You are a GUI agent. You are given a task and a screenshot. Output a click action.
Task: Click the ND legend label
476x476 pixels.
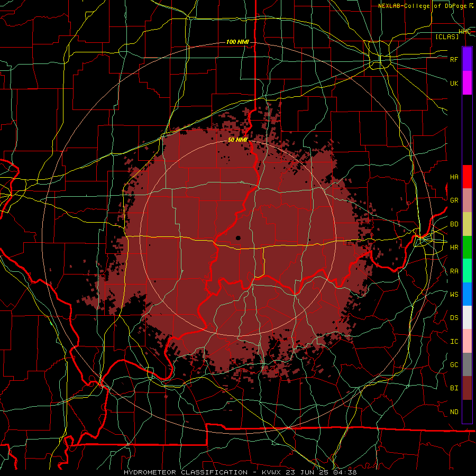pos(454,412)
